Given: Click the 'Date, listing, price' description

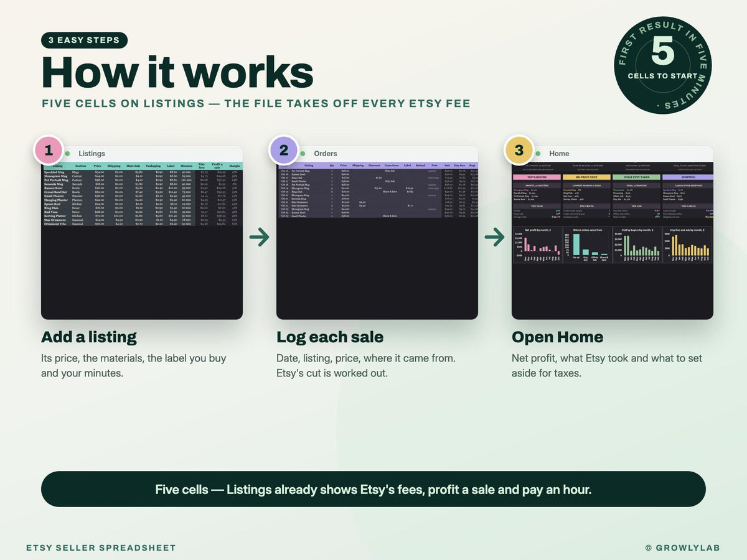Looking at the screenshot, I should click(366, 366).
